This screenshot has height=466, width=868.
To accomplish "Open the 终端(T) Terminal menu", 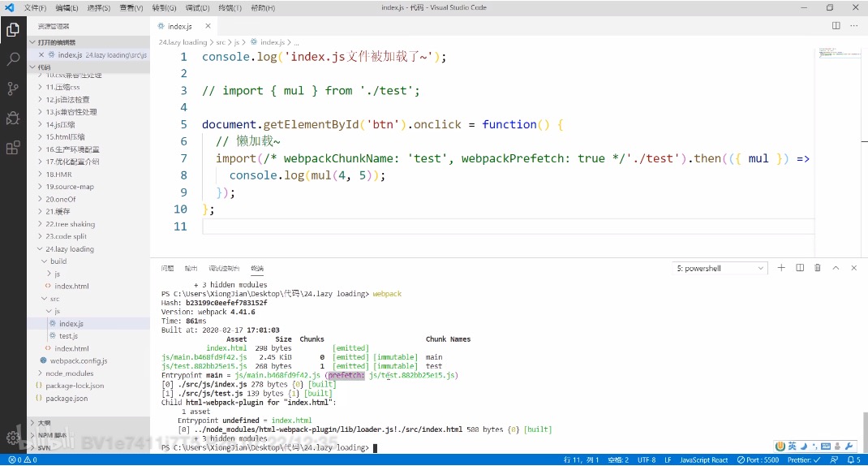I will point(230,8).
